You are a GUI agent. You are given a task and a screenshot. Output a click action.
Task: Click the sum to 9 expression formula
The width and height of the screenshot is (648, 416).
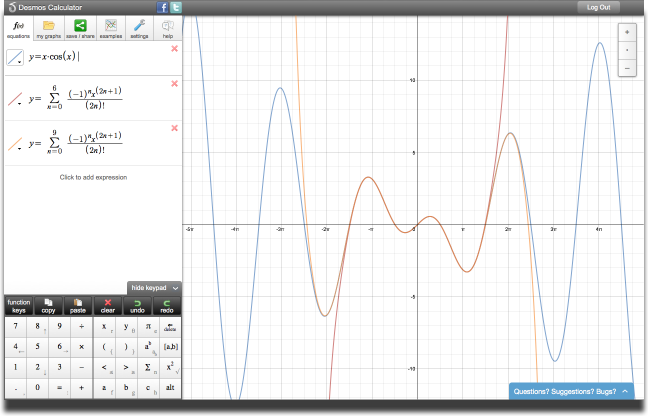click(76, 143)
